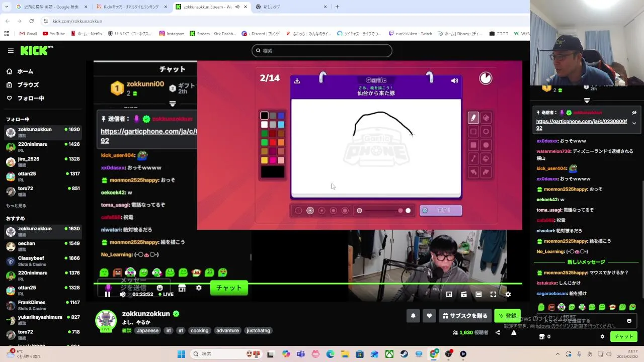Send message with green チャット button
The width and height of the screenshot is (644, 362).
624,336
